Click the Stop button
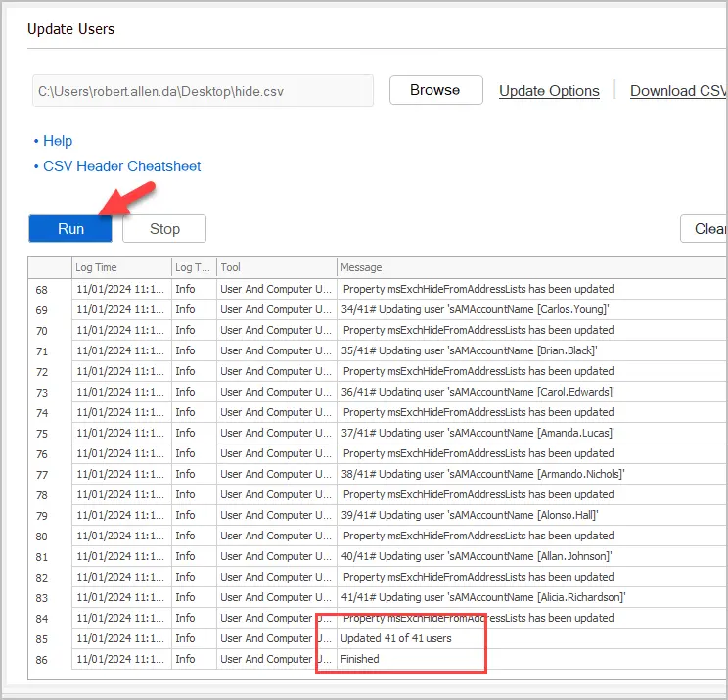Image resolution: width=728 pixels, height=700 pixels. tap(164, 228)
